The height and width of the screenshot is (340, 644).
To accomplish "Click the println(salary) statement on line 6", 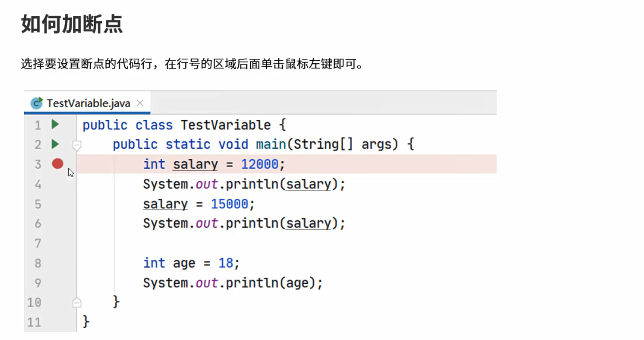I will (244, 223).
